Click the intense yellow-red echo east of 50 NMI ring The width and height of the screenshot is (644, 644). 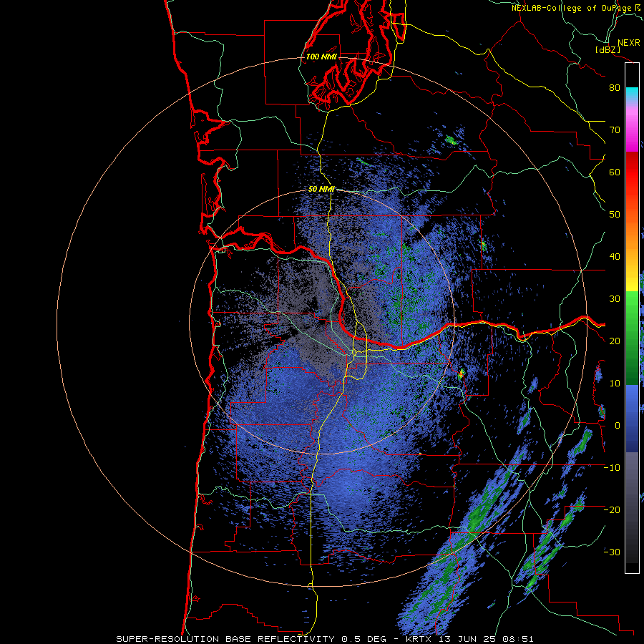coord(461,374)
